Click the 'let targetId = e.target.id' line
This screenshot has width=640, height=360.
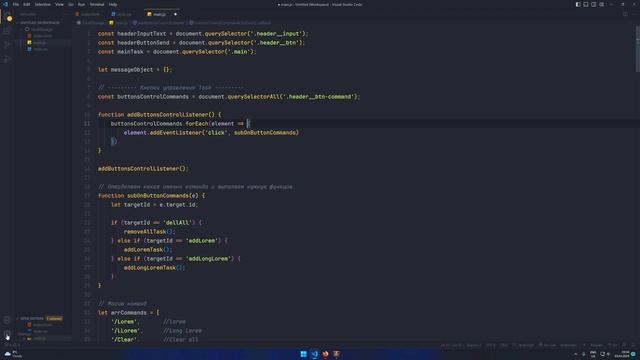[155, 204]
